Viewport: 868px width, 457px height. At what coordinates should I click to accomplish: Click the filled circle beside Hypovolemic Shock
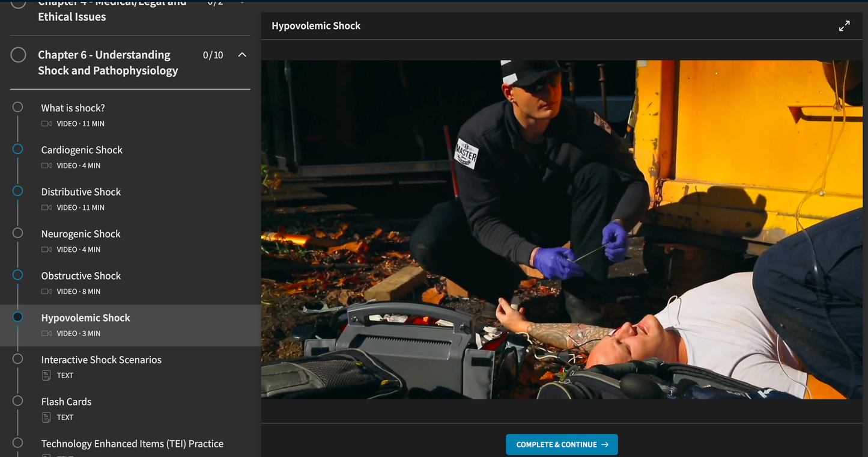pyautogui.click(x=18, y=316)
